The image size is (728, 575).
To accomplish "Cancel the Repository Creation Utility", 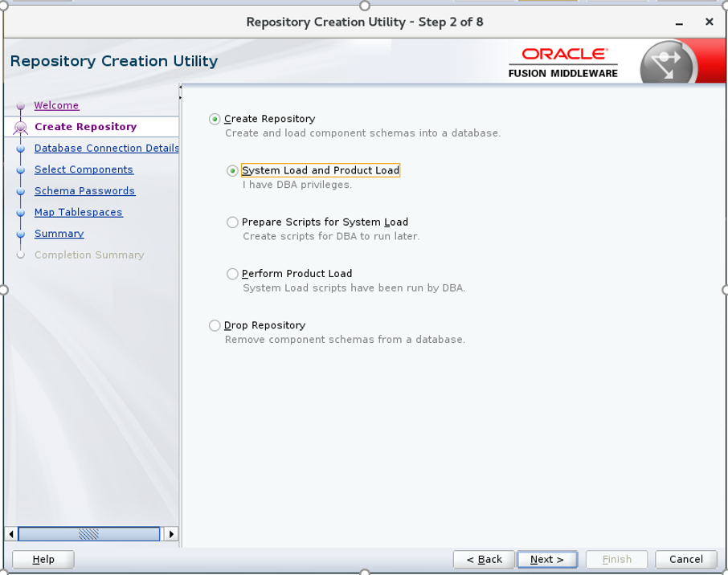I will pos(686,559).
